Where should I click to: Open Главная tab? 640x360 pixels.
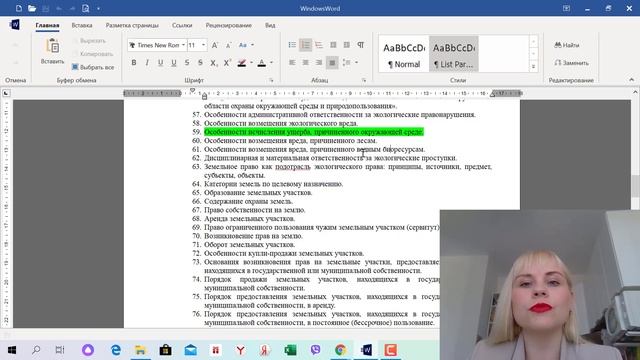click(47, 25)
